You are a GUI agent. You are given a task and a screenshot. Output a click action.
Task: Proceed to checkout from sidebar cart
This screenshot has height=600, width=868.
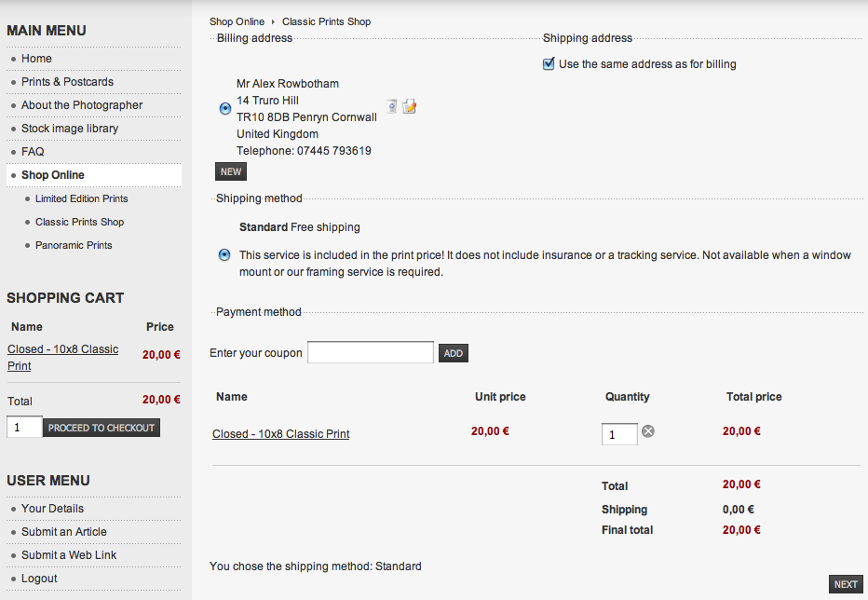[x=102, y=428]
